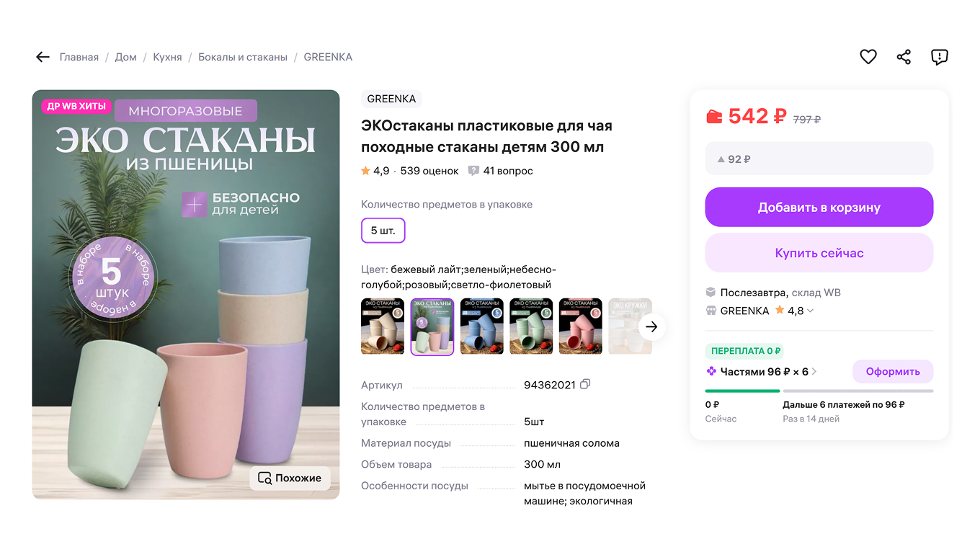The height and width of the screenshot is (552, 980).
Task: Click the green installment progress bar
Action: click(742, 391)
